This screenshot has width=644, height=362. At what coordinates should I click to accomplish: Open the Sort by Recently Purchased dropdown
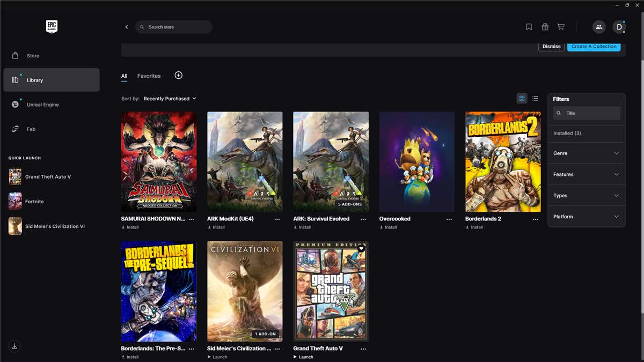[x=170, y=99]
